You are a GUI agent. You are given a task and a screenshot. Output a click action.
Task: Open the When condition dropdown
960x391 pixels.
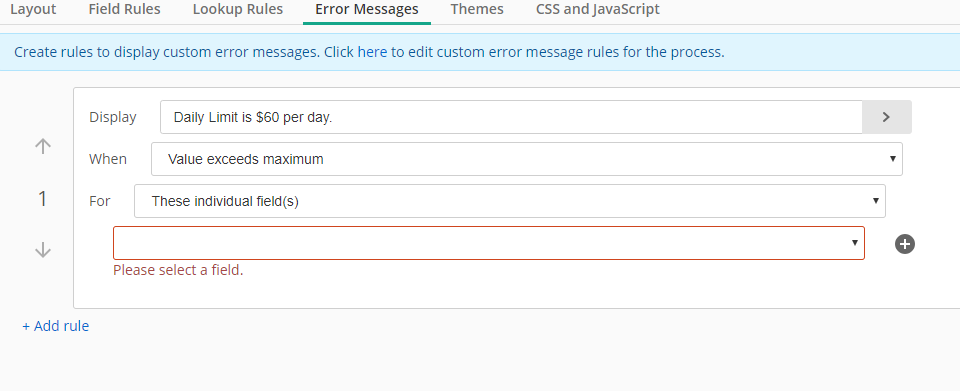click(527, 159)
